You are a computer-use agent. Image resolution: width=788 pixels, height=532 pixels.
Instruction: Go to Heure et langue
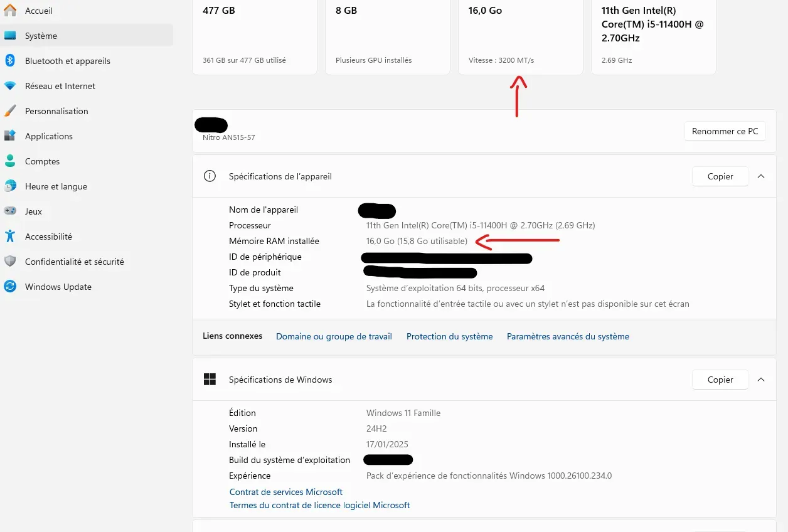[88, 186]
